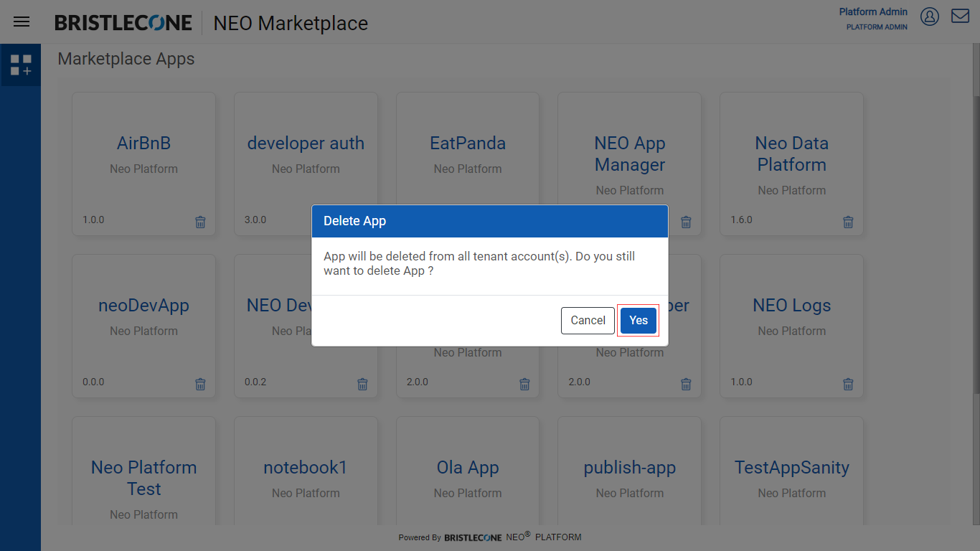Click trash icon on NEO App Manager card

click(x=686, y=222)
